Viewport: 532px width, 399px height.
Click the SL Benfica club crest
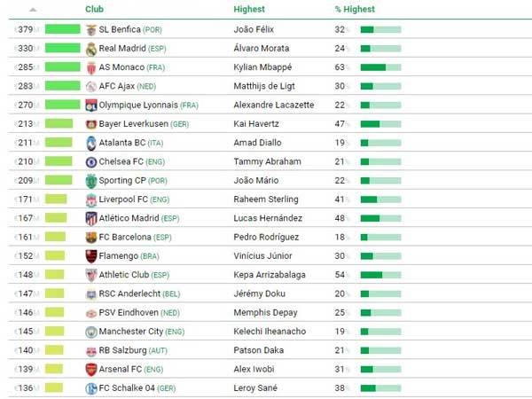pyautogui.click(x=90, y=29)
